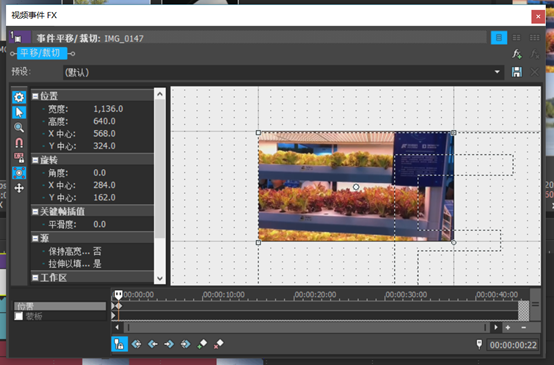Click the crop frame bottom-right corner handle
The image size is (554, 365).
pos(454,242)
